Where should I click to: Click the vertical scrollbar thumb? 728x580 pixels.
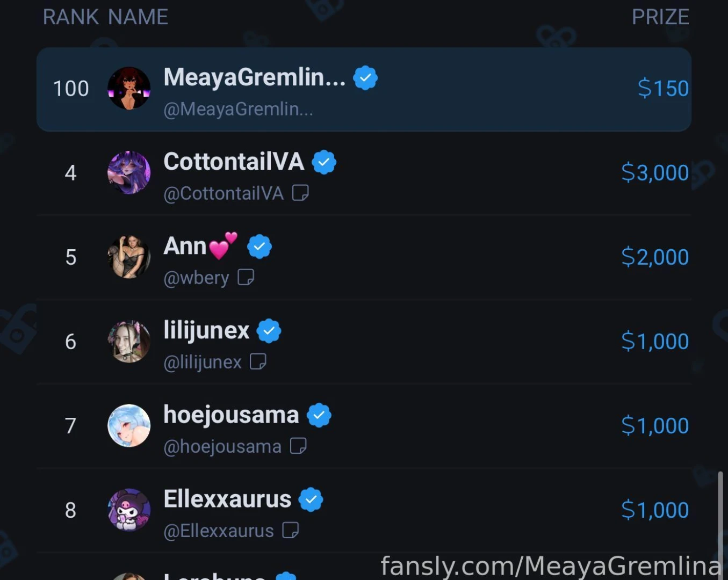click(720, 516)
